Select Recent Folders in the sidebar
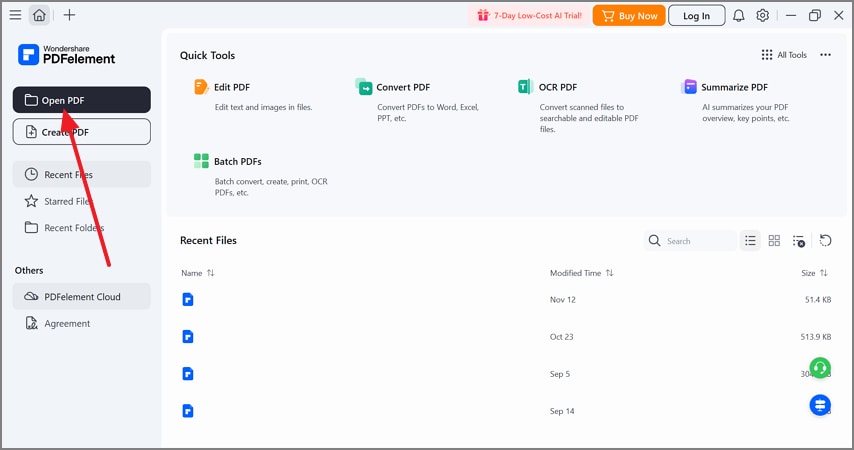 tap(73, 228)
